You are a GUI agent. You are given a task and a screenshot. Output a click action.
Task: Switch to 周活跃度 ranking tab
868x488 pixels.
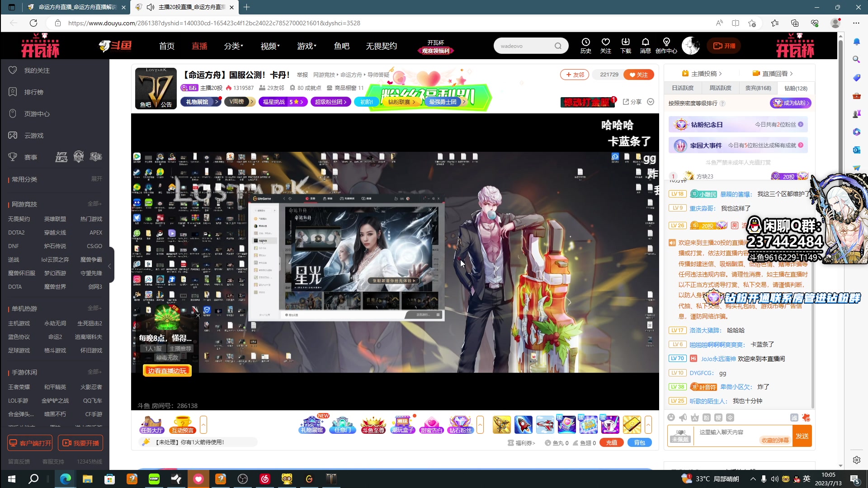(x=720, y=88)
